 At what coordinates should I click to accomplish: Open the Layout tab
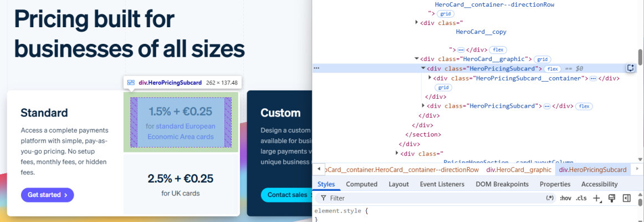point(399,184)
